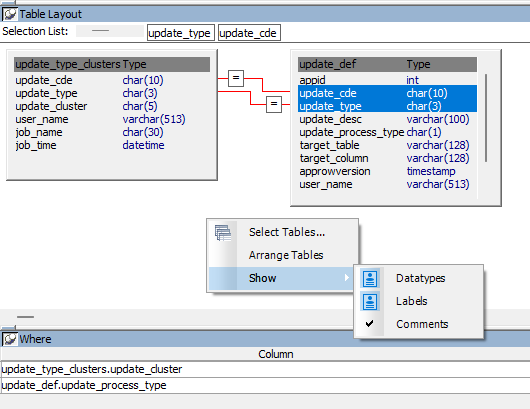Toggle the Labels display icon
Screen dimensions: 530x409
[x=370, y=301]
